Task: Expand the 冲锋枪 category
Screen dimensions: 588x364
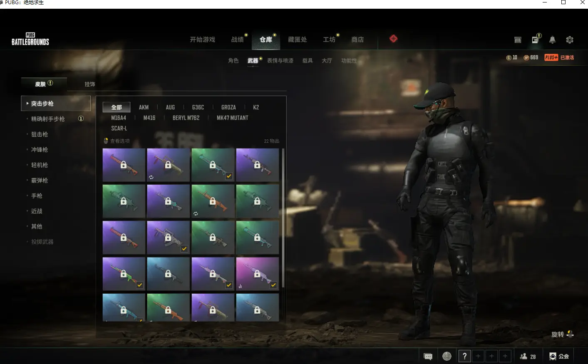Action: pyautogui.click(x=40, y=150)
